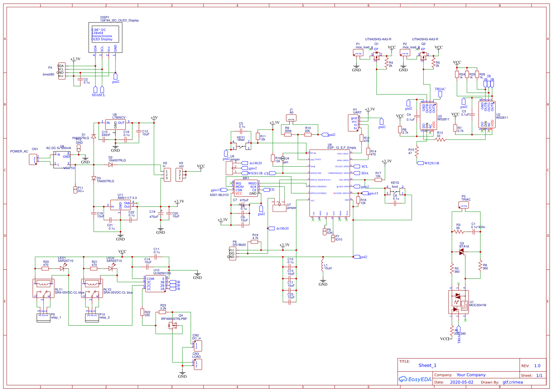Click the Drawn By gtf.crimea text
Image resolution: width=553 pixels, height=392 pixels.
point(513,382)
